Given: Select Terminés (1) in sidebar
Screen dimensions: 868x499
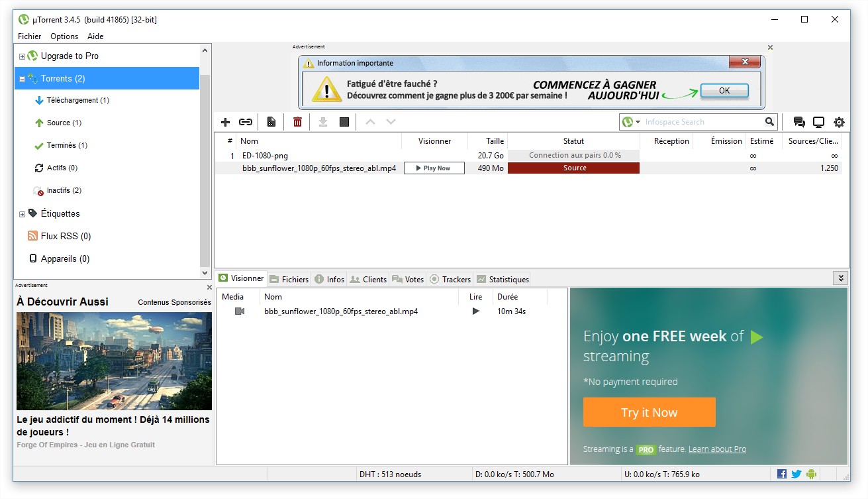Looking at the screenshot, I should coord(67,146).
